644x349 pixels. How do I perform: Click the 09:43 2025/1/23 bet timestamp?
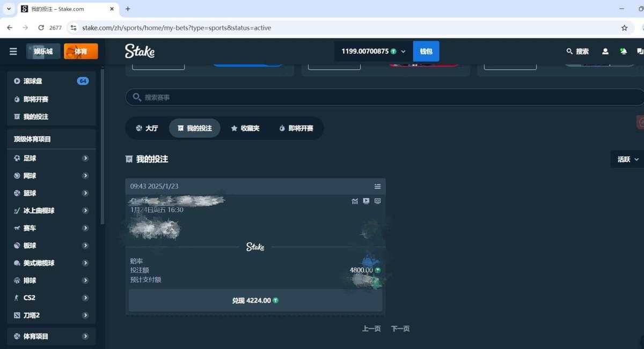tap(155, 186)
